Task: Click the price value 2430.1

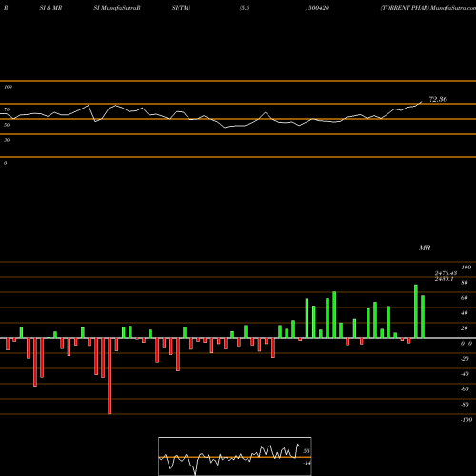Action: coord(444,279)
